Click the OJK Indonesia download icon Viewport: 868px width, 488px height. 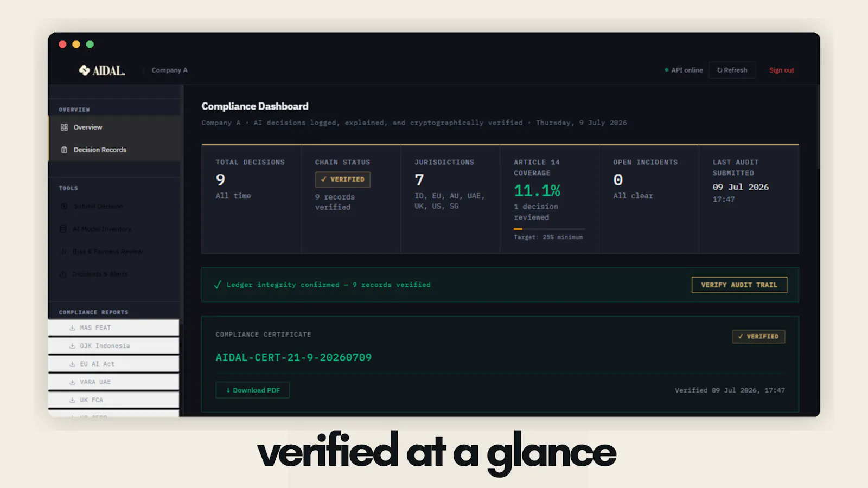click(72, 346)
